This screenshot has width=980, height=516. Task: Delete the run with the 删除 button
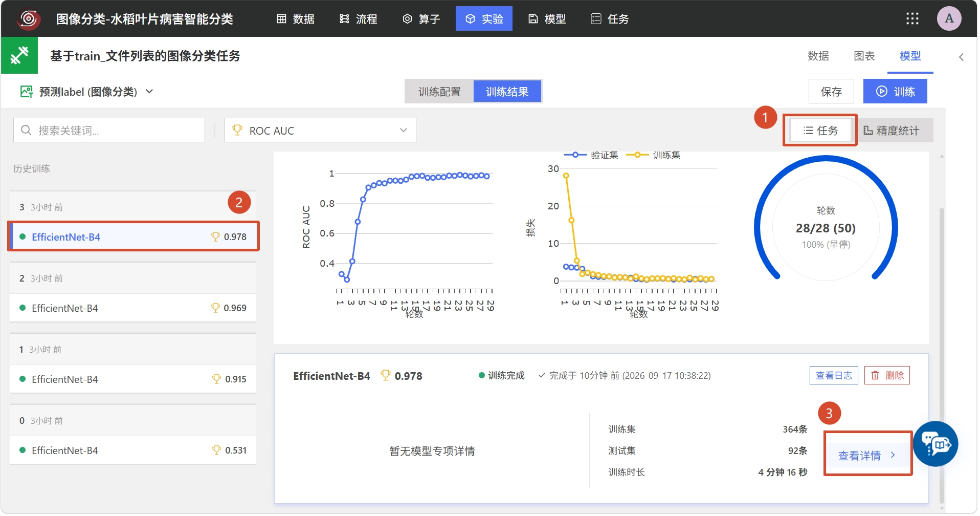[x=887, y=375]
